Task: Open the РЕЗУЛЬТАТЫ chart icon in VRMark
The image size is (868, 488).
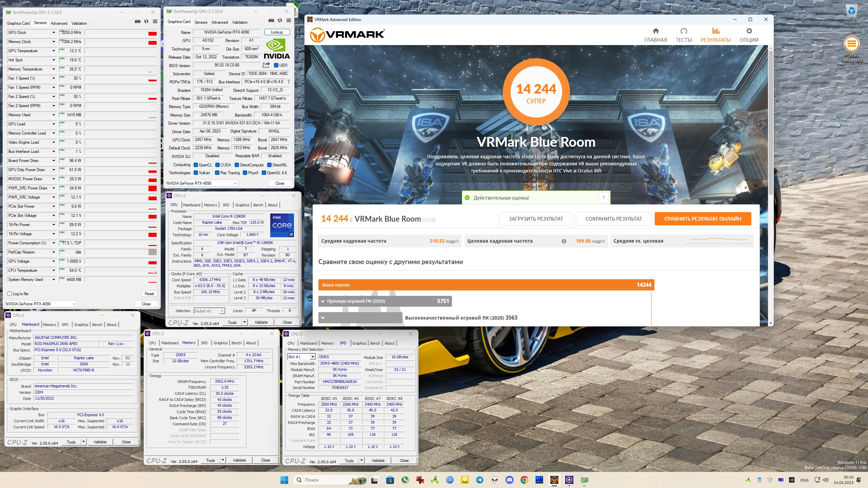Action: [x=715, y=31]
